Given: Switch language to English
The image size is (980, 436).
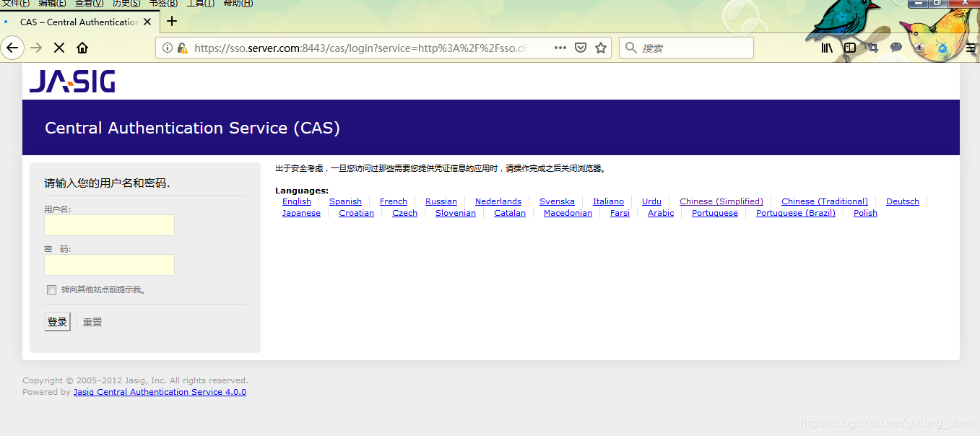Looking at the screenshot, I should 297,201.
